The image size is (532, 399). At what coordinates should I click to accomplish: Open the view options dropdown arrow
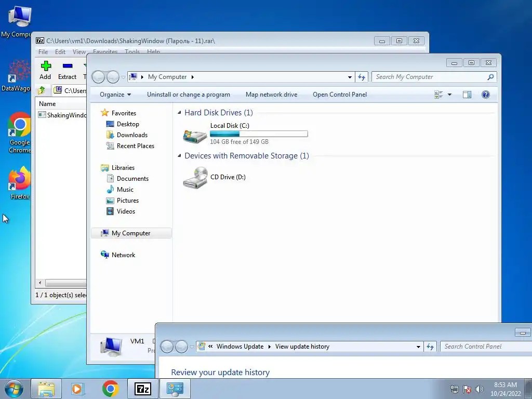click(x=449, y=95)
